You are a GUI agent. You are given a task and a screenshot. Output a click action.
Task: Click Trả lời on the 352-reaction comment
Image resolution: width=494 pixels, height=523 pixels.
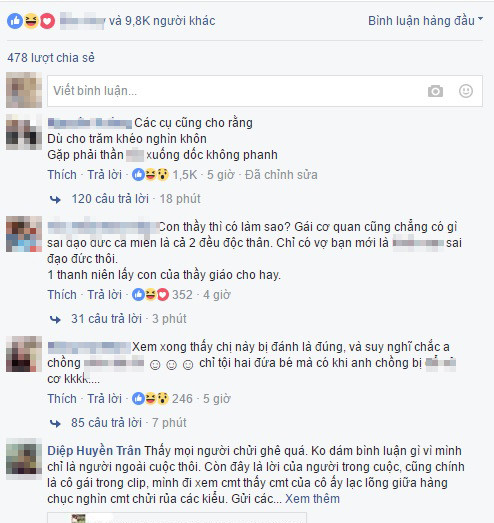104,295
